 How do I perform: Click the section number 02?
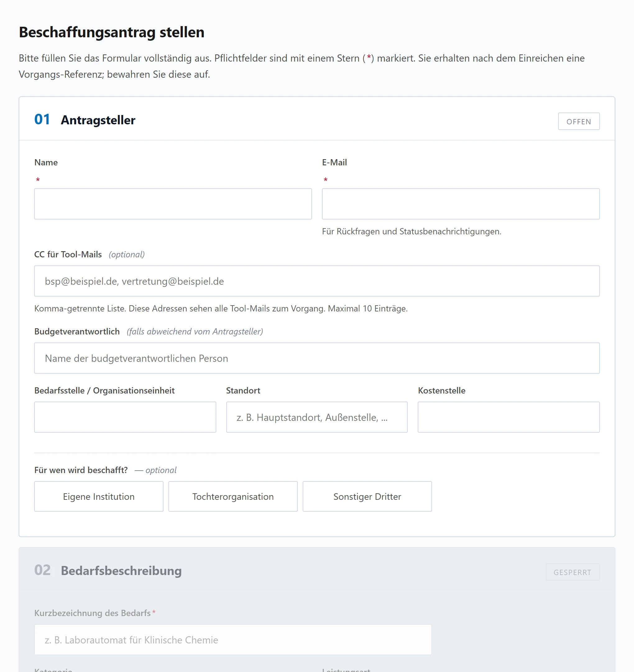tap(42, 570)
